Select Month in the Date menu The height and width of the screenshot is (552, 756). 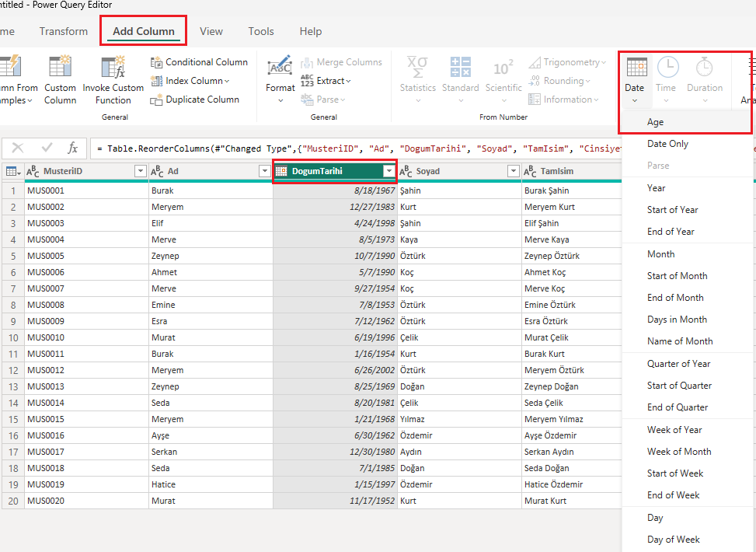click(x=687, y=254)
